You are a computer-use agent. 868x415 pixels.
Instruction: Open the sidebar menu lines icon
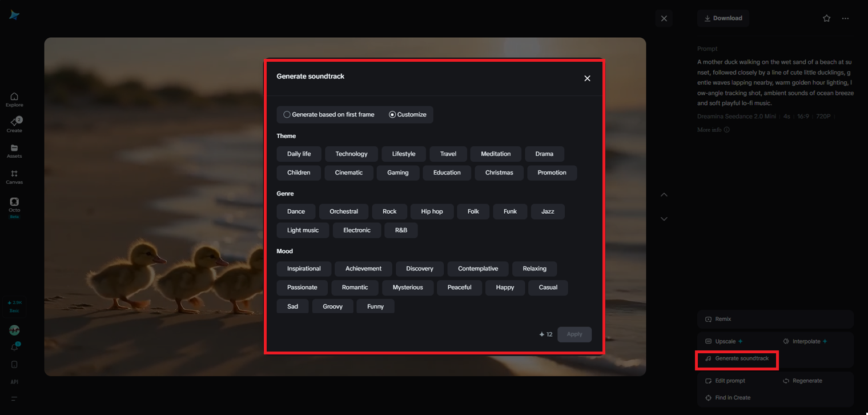click(x=14, y=398)
